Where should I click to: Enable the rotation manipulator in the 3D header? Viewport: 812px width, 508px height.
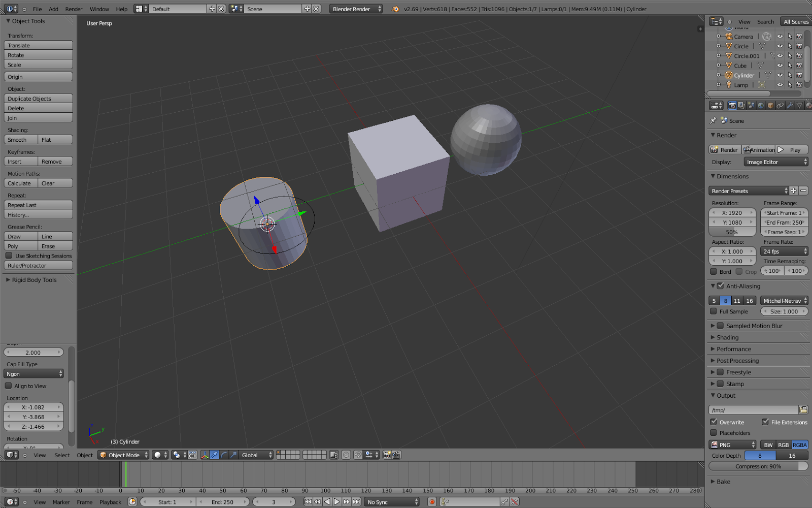[x=224, y=455]
